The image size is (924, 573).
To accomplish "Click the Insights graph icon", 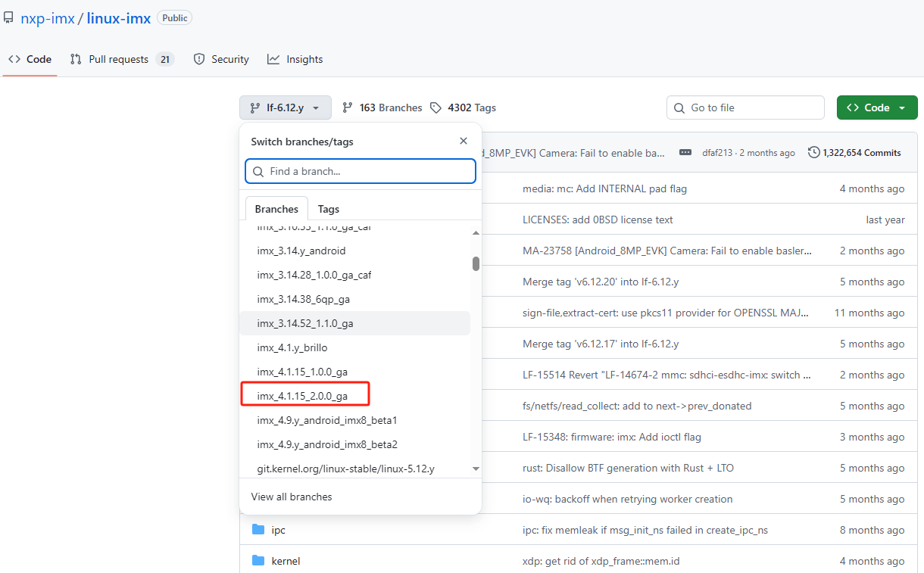I will [273, 59].
